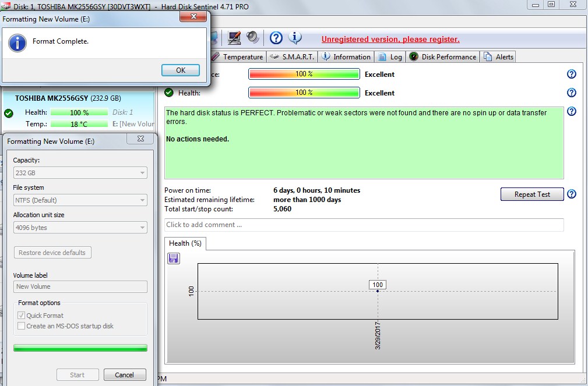Viewport: 588px width, 386px height.
Task: Toggle the Quick Format checkbox
Action: (x=22, y=315)
